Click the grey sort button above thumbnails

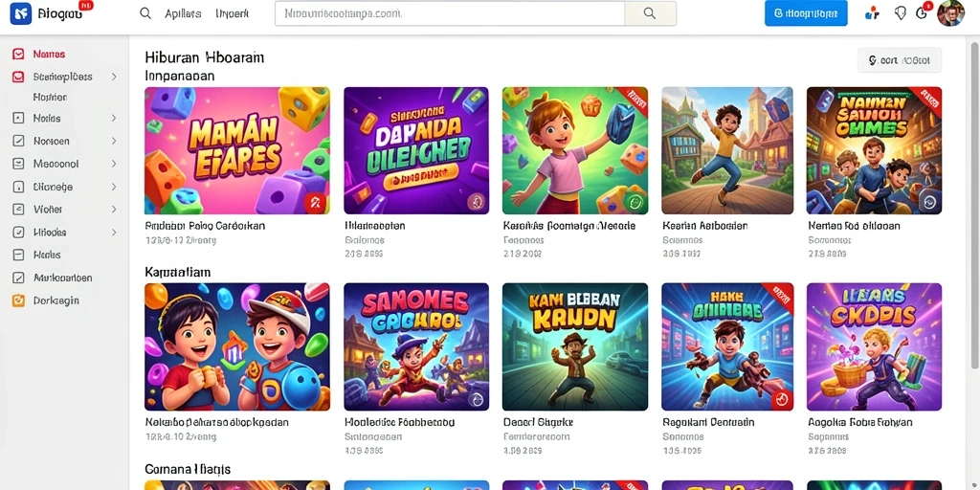(x=900, y=60)
